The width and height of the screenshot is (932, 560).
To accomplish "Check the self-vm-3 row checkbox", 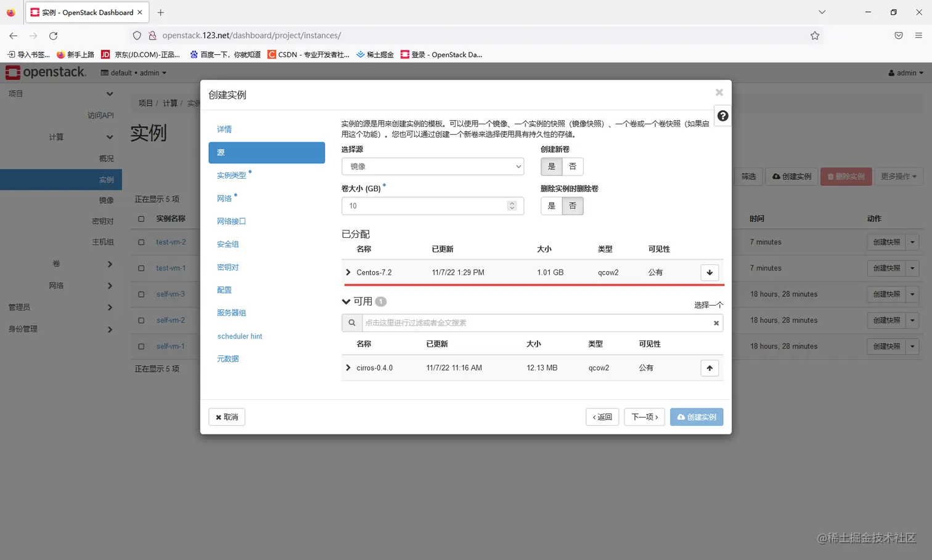I will point(141,294).
